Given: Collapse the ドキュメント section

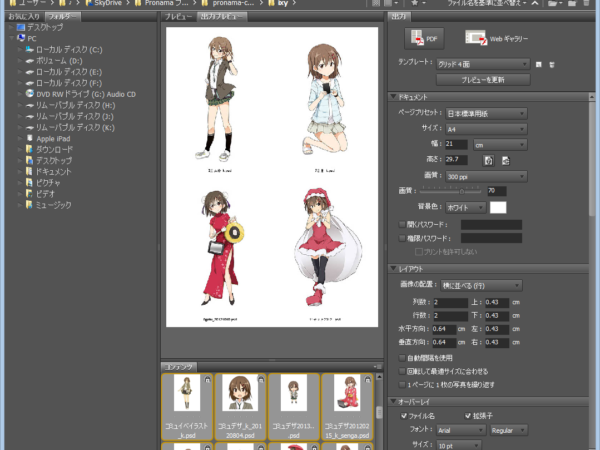Looking at the screenshot, I should pyautogui.click(x=393, y=97).
